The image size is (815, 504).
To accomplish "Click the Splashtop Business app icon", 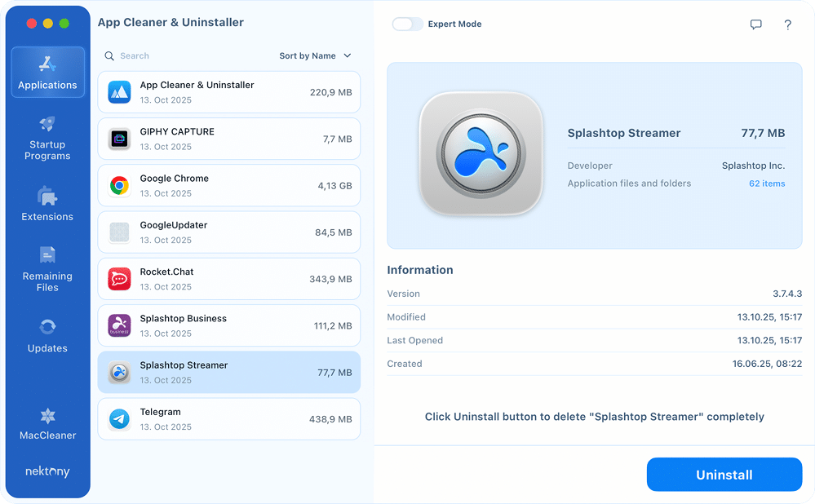I will tap(120, 325).
